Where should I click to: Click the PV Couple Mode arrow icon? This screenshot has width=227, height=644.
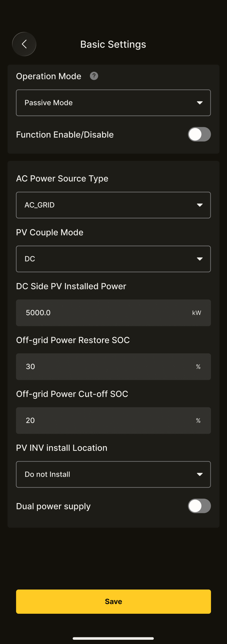(x=199, y=259)
